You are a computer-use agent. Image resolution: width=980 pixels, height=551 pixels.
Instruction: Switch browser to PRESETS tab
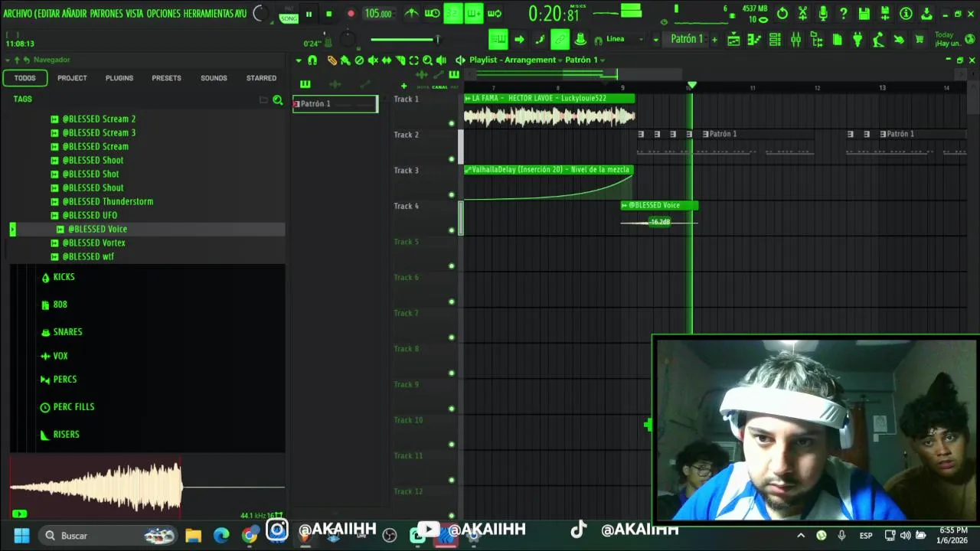(166, 78)
